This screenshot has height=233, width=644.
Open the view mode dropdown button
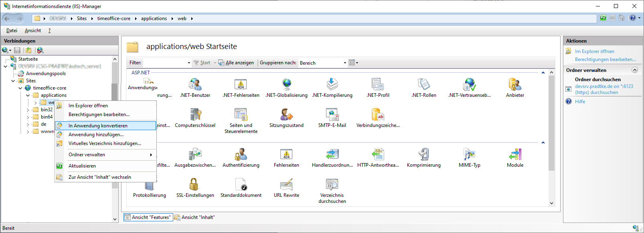pyautogui.click(x=354, y=63)
